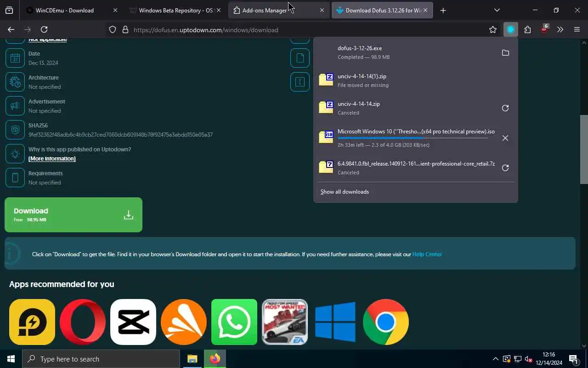
Task: Open the Windows logo recommended app
Action: coord(335,322)
